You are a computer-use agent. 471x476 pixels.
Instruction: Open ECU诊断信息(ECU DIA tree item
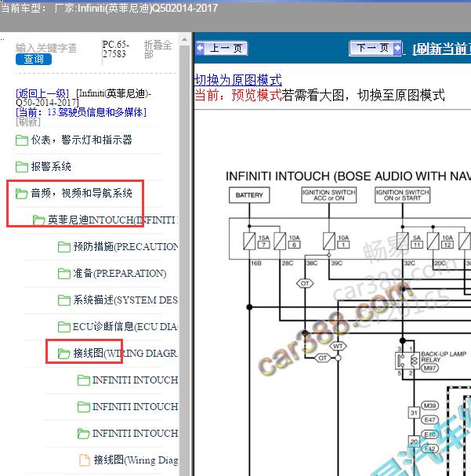125,327
